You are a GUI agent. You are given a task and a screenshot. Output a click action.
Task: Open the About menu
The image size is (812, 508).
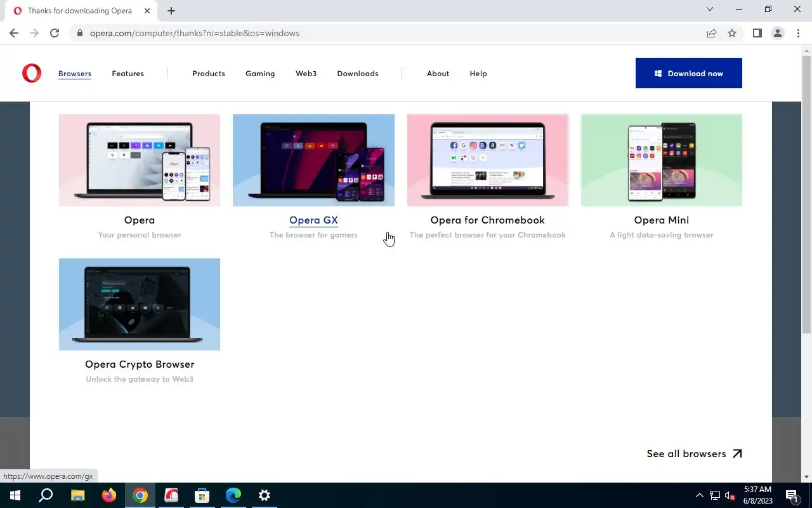pos(438,74)
